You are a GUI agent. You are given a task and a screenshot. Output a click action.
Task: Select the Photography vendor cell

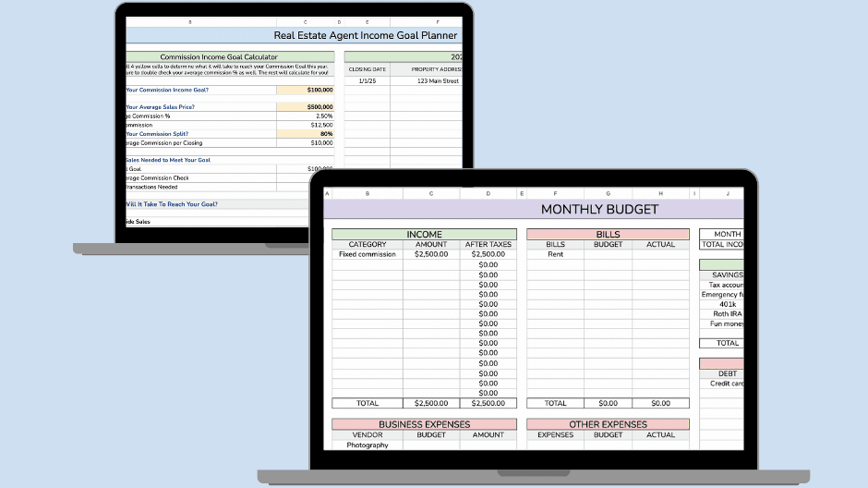[368, 445]
